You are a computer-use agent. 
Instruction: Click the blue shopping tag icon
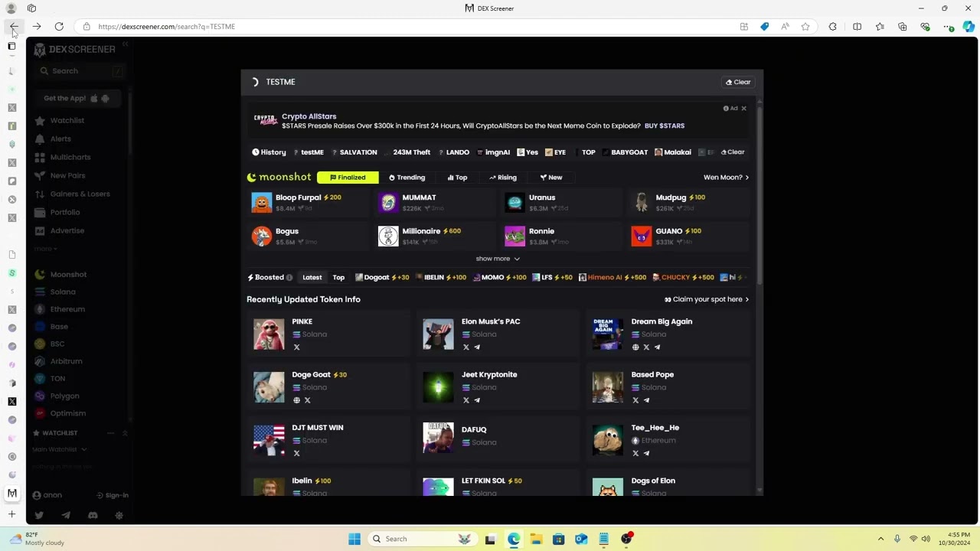764,27
